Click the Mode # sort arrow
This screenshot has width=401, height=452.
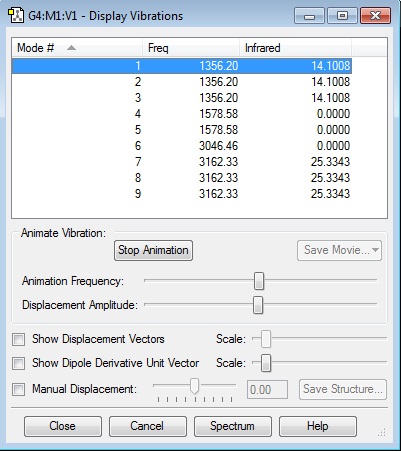click(x=71, y=48)
